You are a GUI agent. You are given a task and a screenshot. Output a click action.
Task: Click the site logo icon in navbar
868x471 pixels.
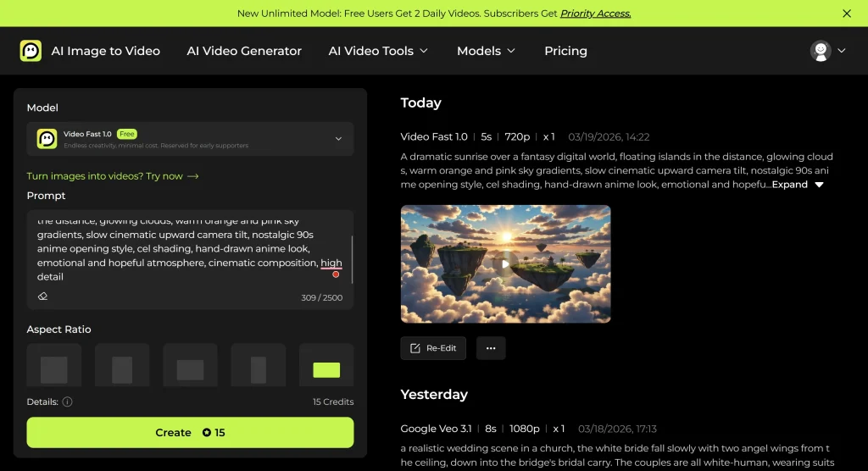click(31, 51)
